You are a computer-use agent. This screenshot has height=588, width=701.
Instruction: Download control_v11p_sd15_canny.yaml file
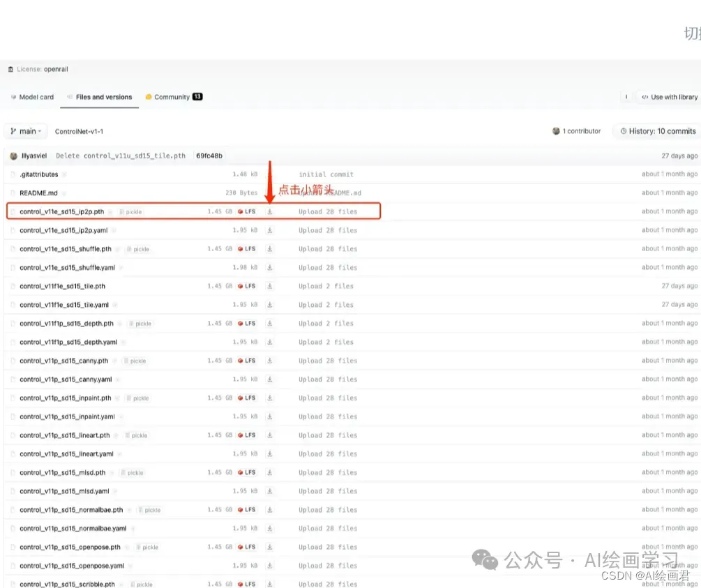(x=269, y=379)
